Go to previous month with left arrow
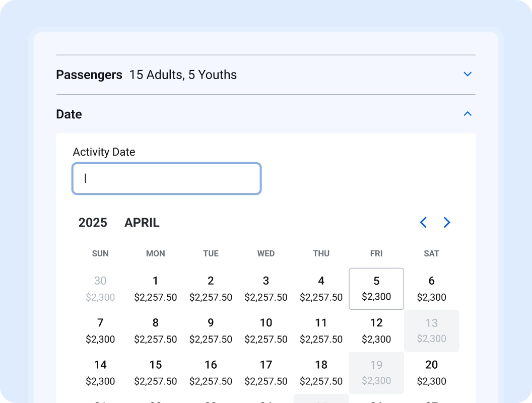The width and height of the screenshot is (532, 403). click(x=423, y=222)
